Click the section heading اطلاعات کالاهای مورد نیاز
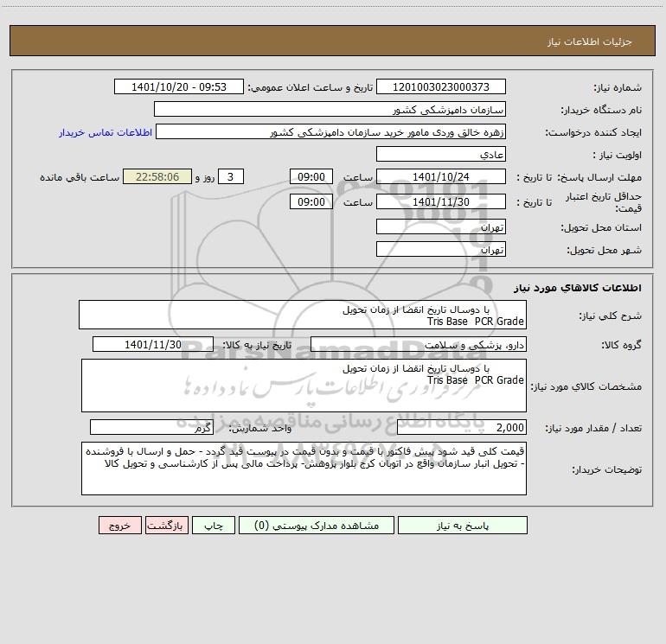Screen dimensions: 666x644 577,287
